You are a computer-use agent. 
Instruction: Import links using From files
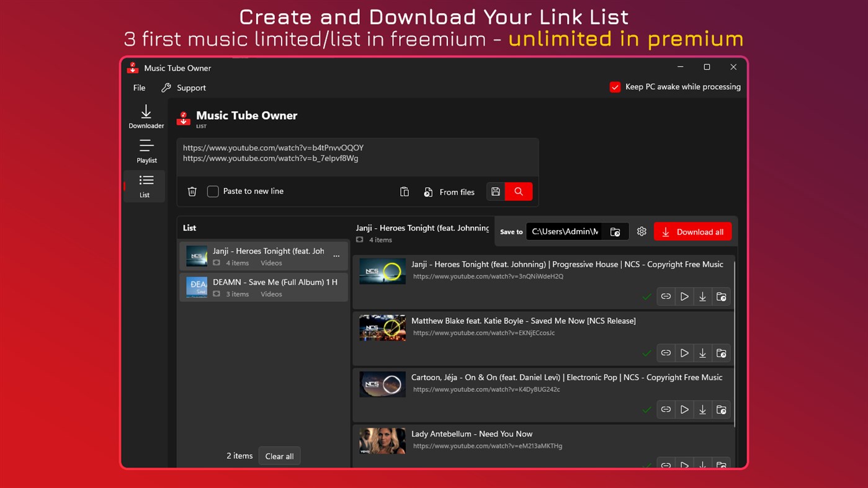coord(449,192)
